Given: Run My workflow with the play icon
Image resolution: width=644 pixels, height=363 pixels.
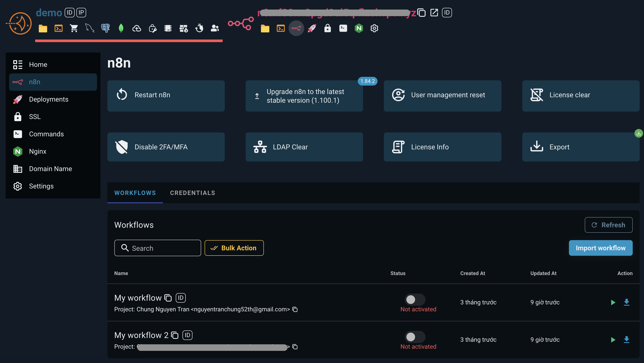Looking at the screenshot, I should pos(613,302).
